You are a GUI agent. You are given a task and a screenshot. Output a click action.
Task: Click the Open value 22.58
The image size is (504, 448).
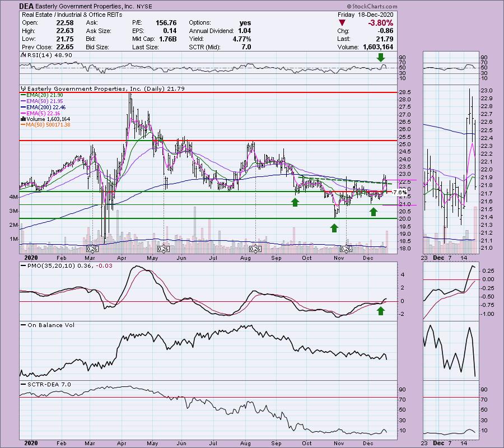click(x=66, y=23)
